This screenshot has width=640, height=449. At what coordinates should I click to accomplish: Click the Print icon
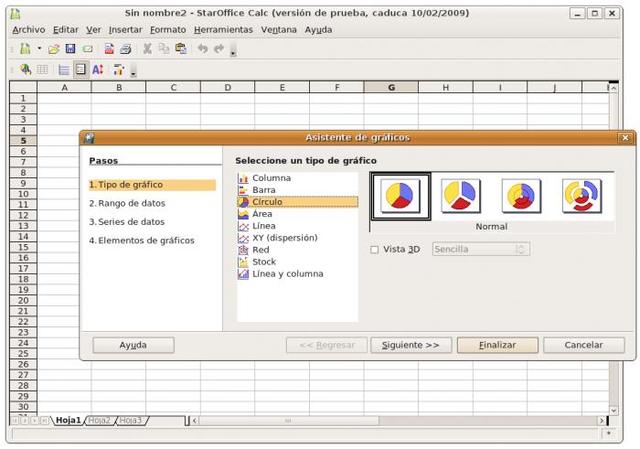pos(126,49)
